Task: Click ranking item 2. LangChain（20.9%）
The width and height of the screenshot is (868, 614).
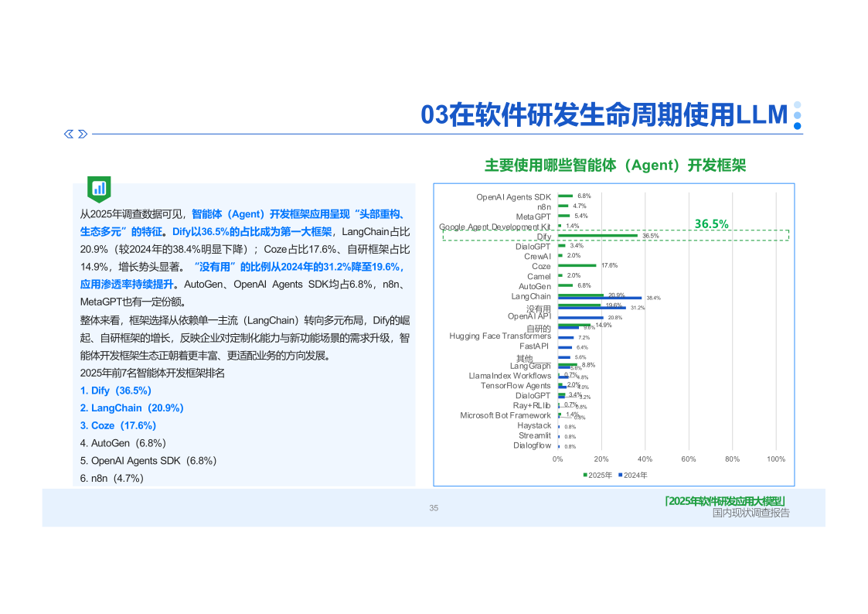Action: point(131,408)
